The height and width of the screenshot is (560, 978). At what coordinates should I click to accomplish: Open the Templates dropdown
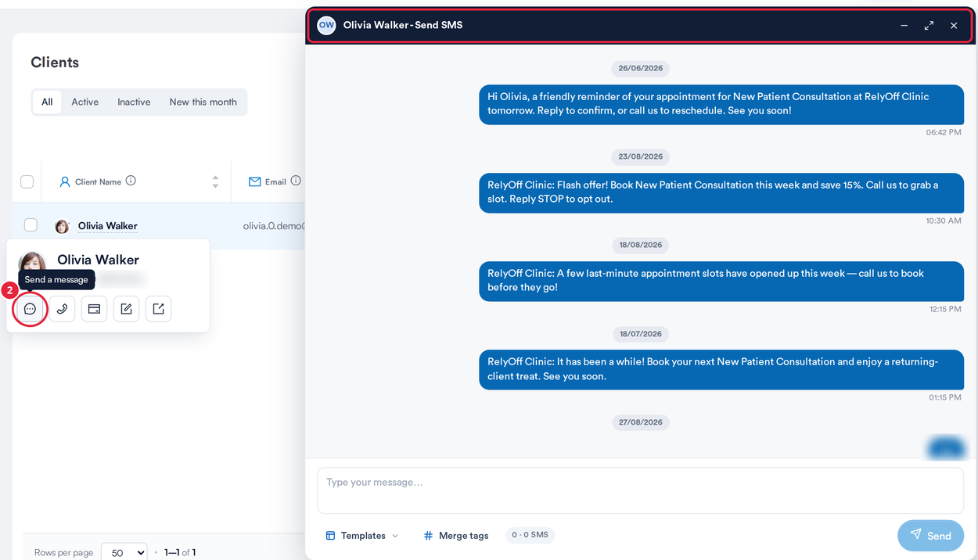[362, 536]
